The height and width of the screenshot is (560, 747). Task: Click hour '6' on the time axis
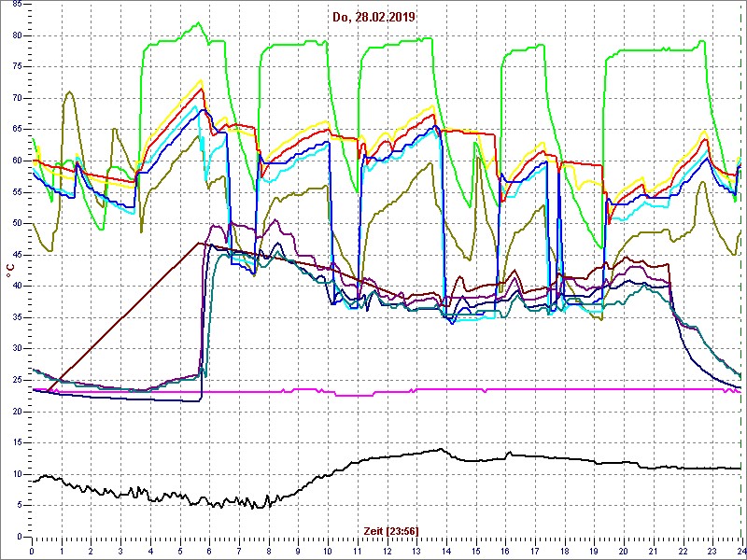pos(209,550)
